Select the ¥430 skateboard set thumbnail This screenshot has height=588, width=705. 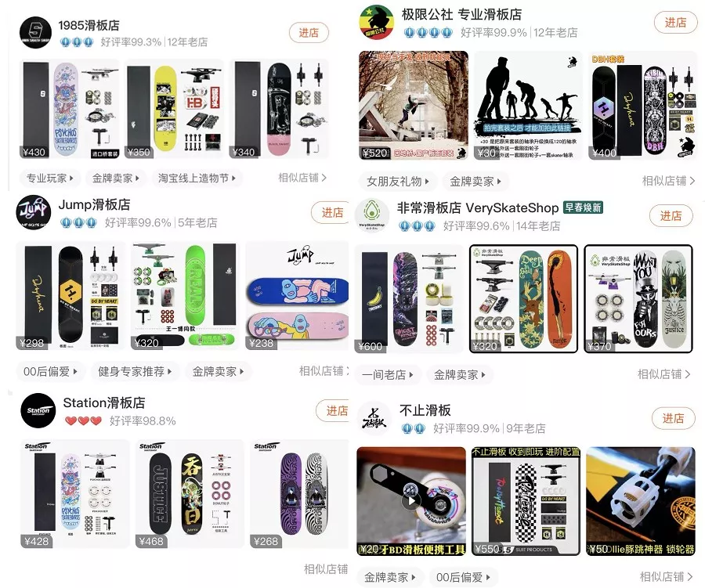click(x=70, y=110)
